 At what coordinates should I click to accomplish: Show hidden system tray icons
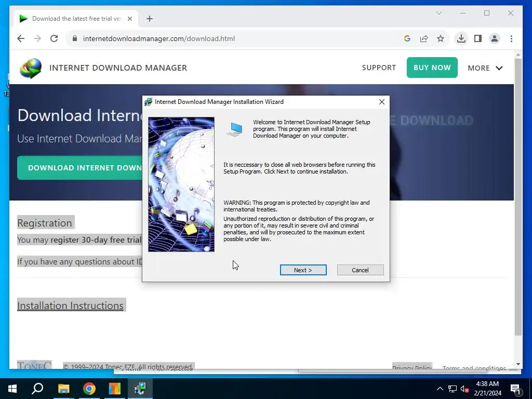pos(440,389)
